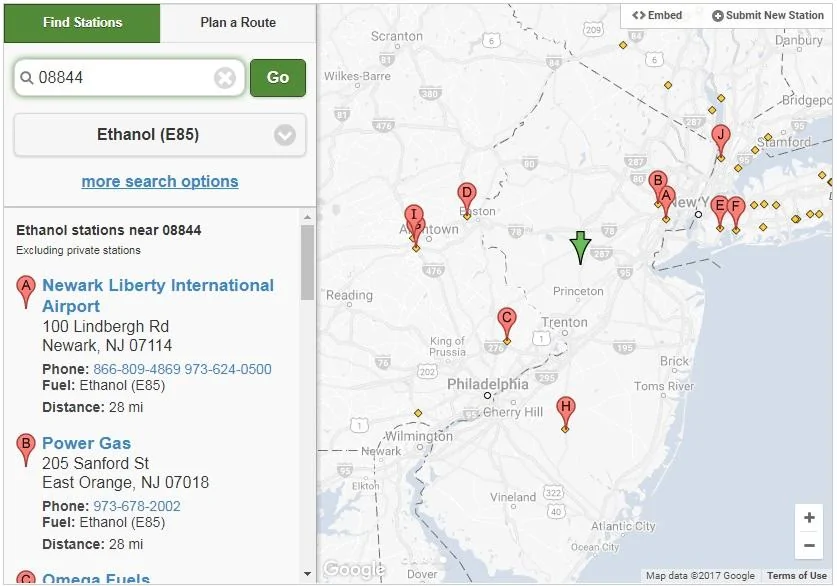Click the Trenton label on map
The width and height of the screenshot is (837, 586).
(x=564, y=322)
